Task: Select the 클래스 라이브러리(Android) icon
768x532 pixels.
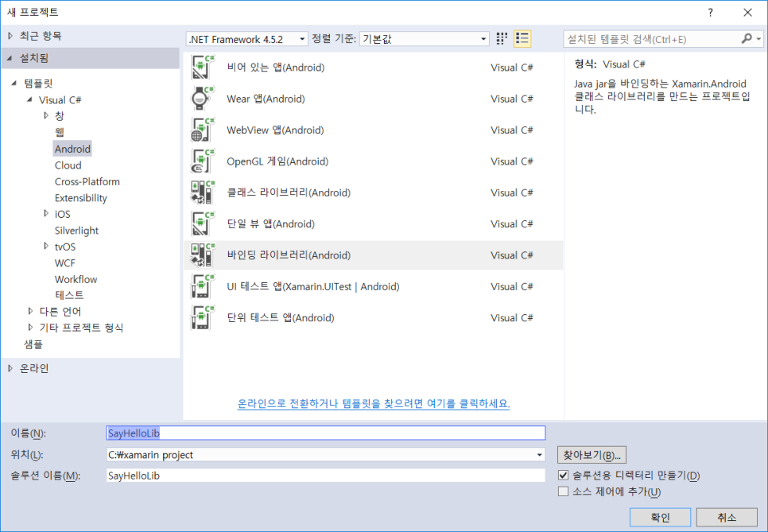Action: (203, 192)
